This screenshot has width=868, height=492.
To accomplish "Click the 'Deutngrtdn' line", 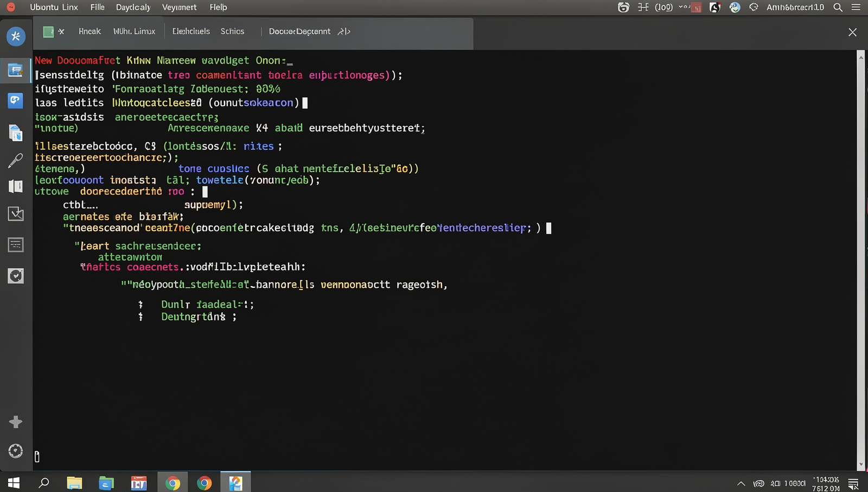I will (x=199, y=317).
